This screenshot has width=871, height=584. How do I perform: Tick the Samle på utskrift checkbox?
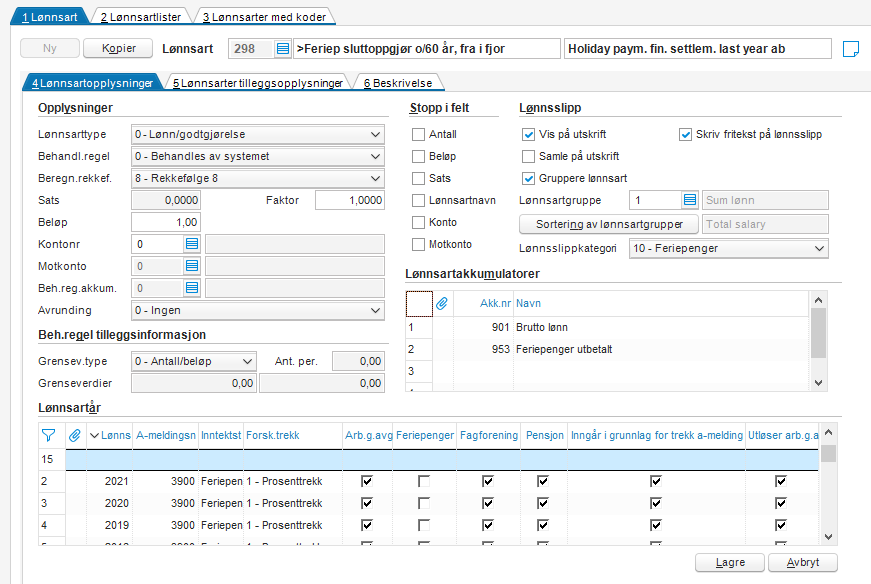click(528, 157)
